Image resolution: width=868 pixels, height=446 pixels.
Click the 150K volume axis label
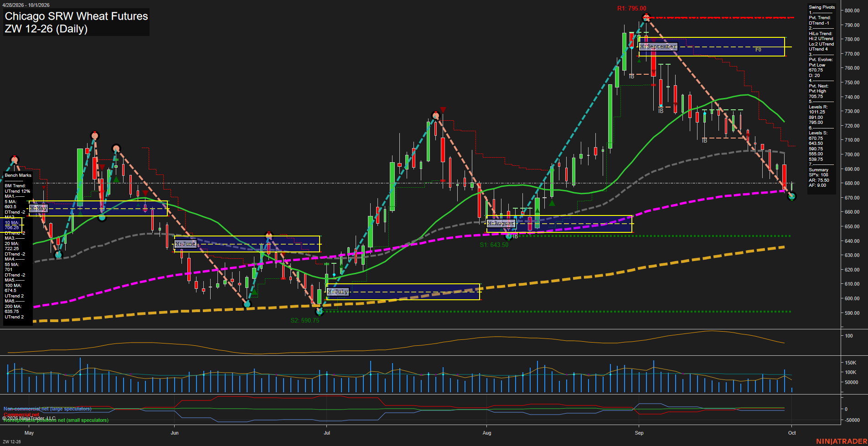click(x=851, y=363)
